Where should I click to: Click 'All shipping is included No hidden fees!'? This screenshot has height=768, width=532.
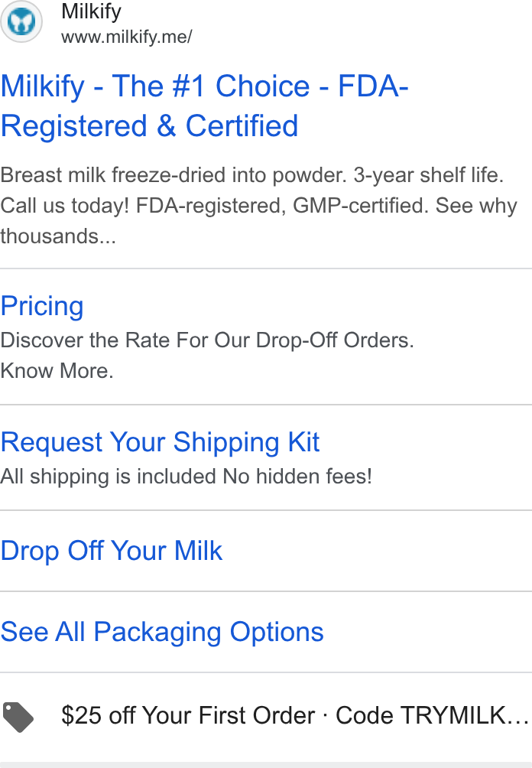pos(186,476)
